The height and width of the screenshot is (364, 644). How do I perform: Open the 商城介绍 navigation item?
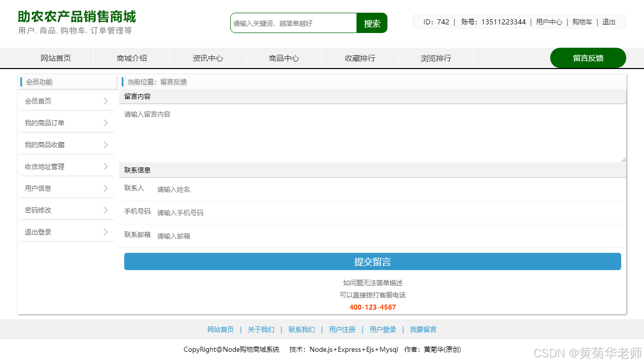coord(132,58)
